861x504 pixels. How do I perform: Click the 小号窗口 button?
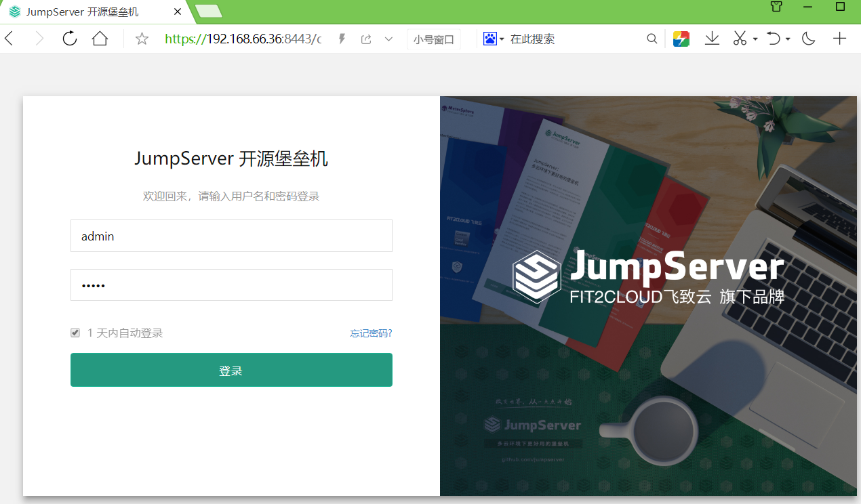[x=434, y=39]
